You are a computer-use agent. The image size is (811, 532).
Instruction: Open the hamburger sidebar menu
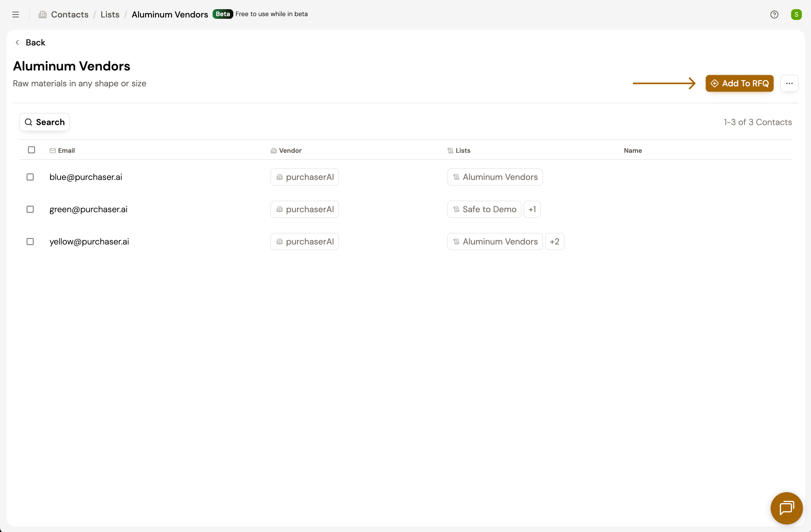(15, 14)
